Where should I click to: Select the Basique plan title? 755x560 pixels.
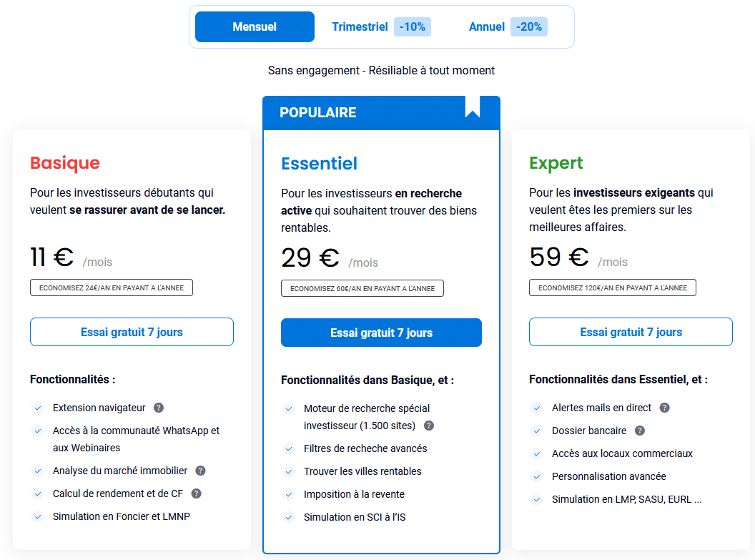point(65,163)
